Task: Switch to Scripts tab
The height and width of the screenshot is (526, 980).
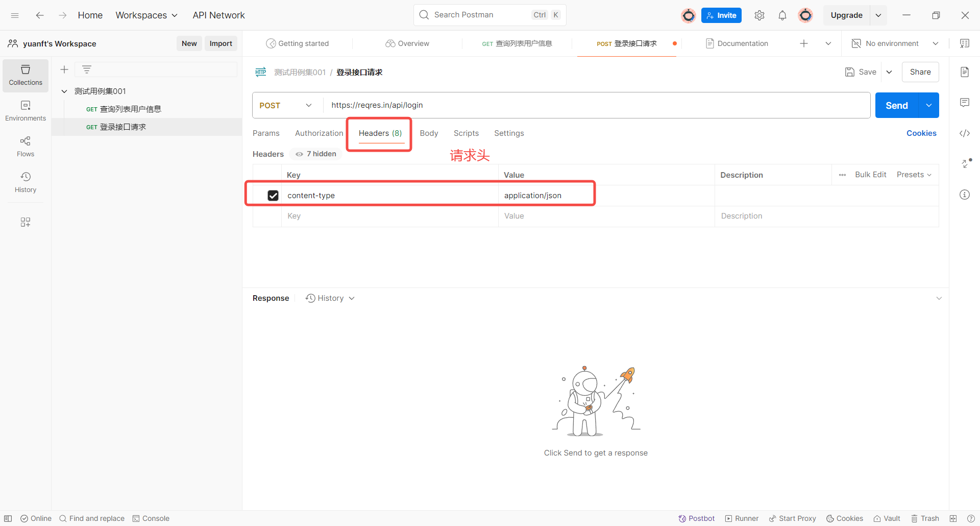Action: click(x=466, y=133)
